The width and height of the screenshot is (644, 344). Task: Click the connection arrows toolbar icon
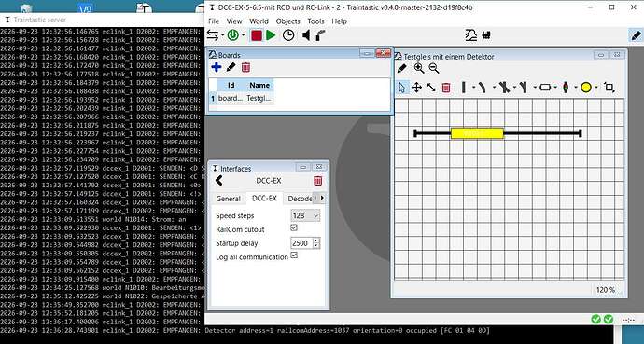tap(213, 35)
